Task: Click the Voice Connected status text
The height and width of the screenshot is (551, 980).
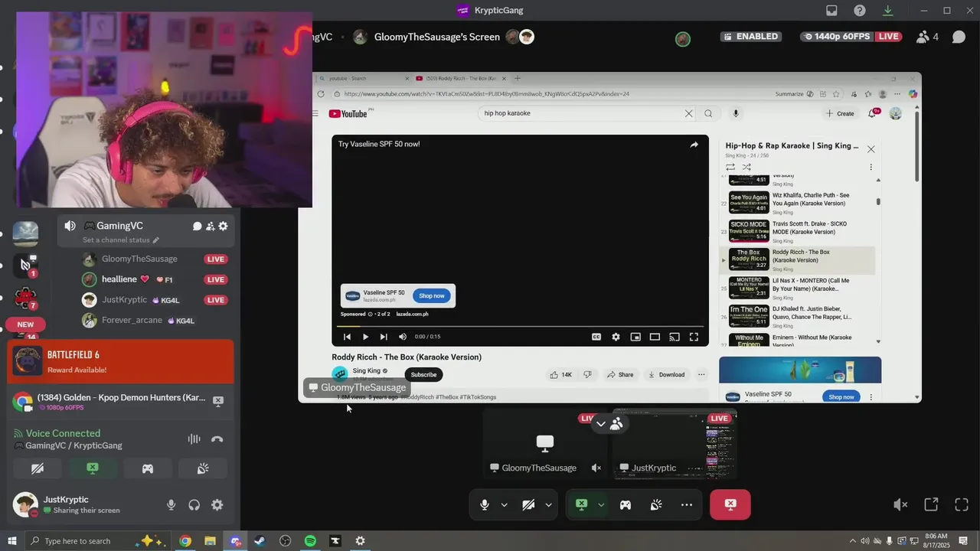Action: pos(63,433)
